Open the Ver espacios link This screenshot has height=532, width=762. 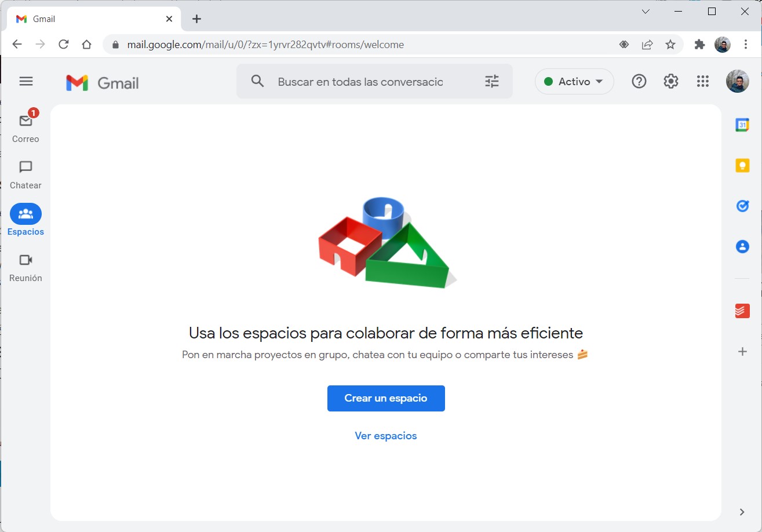[386, 436]
